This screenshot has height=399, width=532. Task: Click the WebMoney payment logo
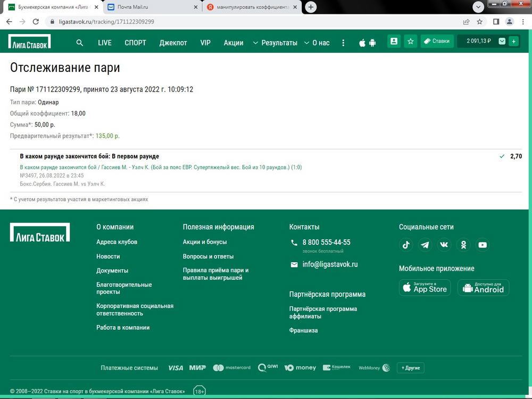(374, 368)
